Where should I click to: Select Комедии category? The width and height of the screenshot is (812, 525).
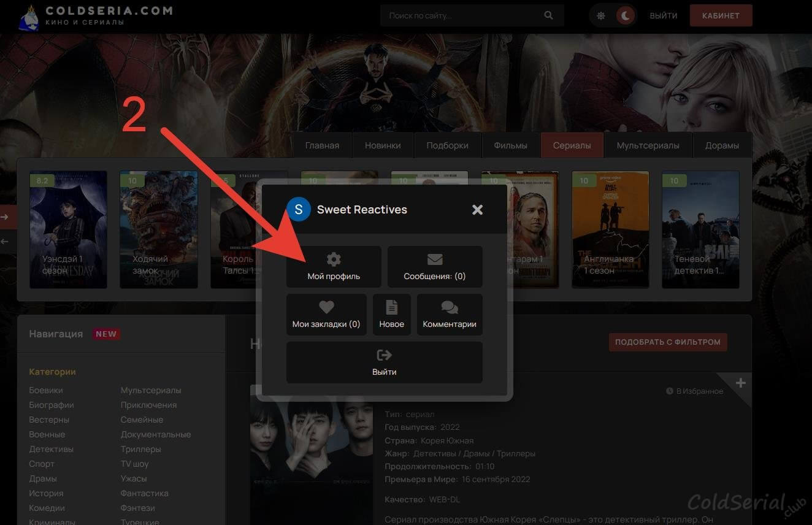pos(47,508)
